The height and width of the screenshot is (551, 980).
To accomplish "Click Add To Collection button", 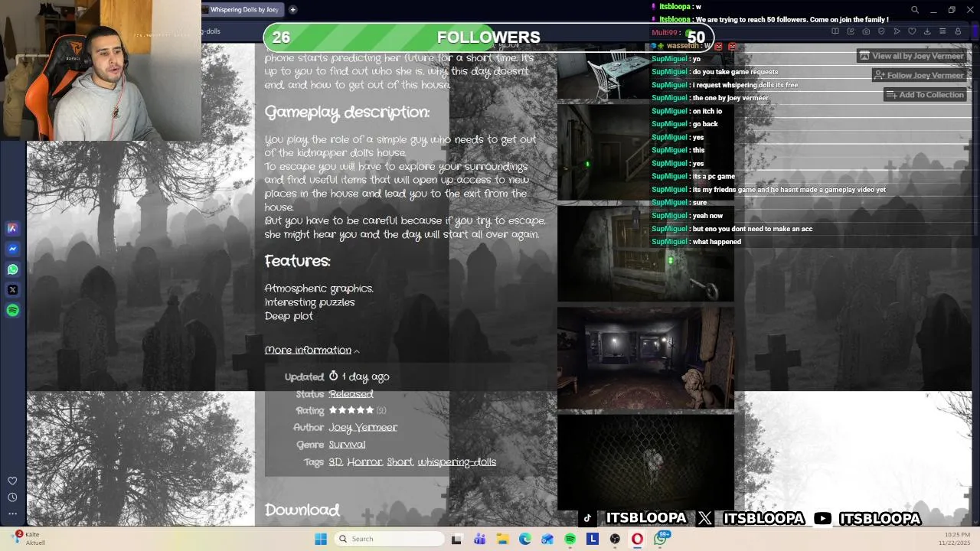I will tap(925, 94).
